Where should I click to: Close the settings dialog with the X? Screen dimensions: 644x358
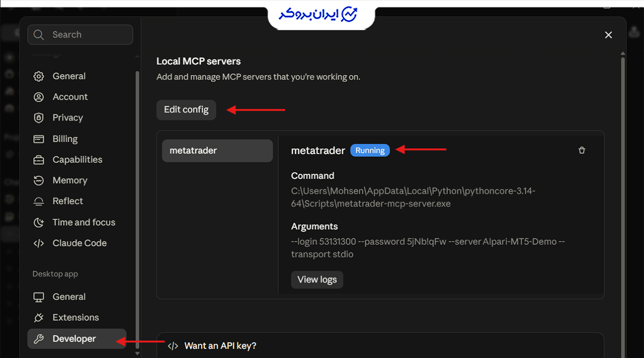(608, 35)
